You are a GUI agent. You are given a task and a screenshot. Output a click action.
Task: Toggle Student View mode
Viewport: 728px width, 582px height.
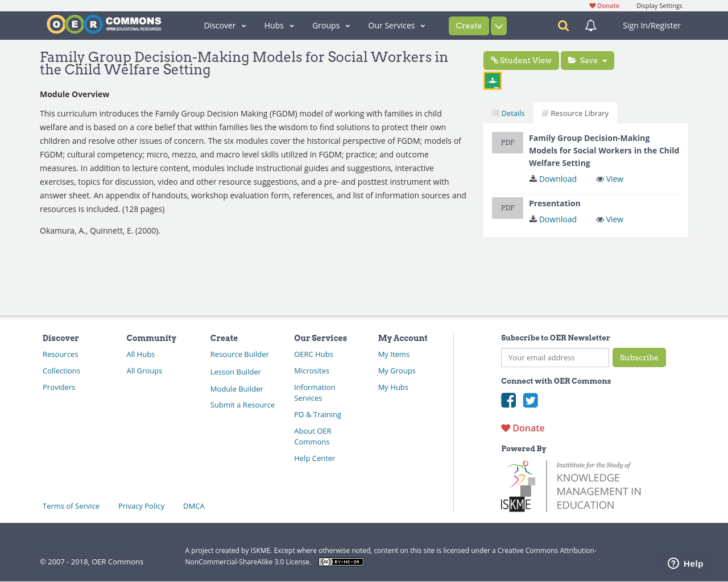(520, 59)
